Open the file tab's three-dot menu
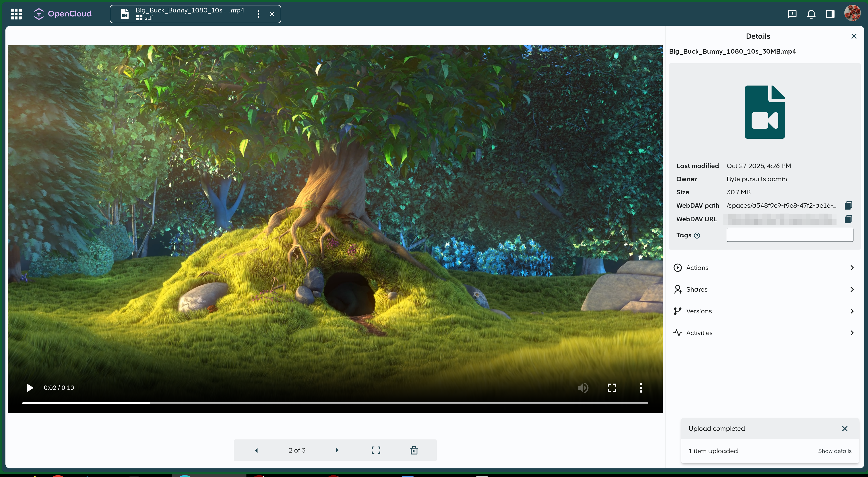 (258, 14)
